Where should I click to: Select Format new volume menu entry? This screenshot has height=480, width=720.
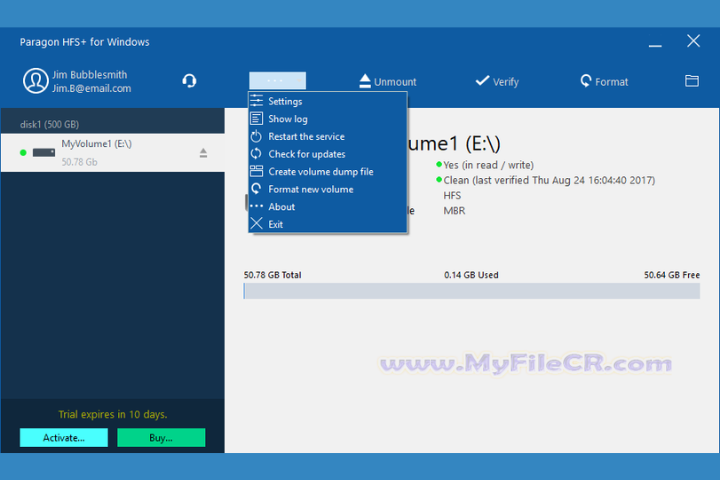[x=328, y=189]
